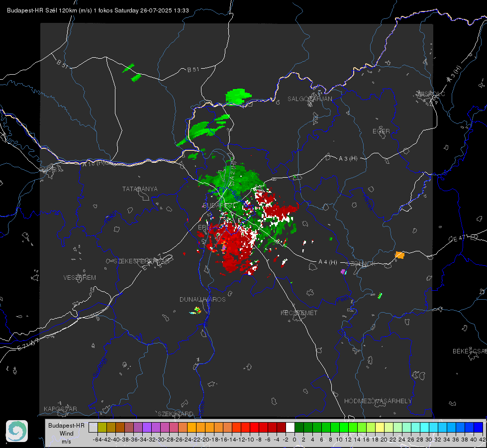
Task: Click the Heves county label
Action: (368, 202)
